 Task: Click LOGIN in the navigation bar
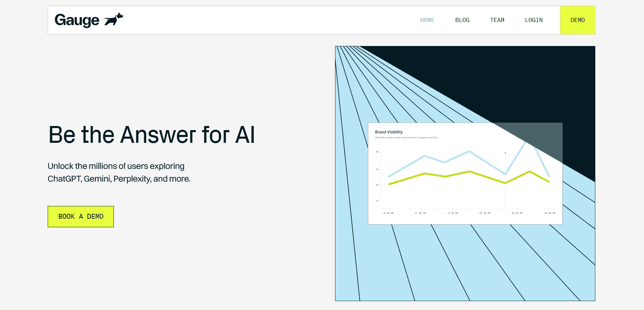pyautogui.click(x=534, y=20)
